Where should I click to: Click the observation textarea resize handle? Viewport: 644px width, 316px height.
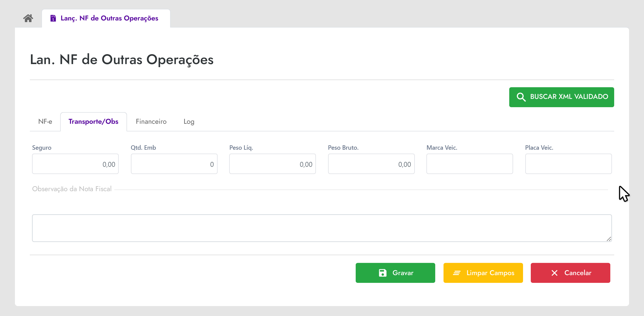click(x=609, y=239)
